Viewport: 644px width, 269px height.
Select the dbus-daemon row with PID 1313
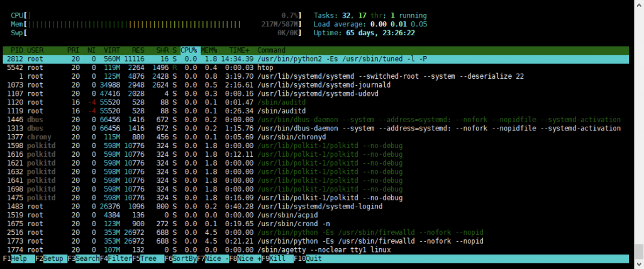point(316,128)
